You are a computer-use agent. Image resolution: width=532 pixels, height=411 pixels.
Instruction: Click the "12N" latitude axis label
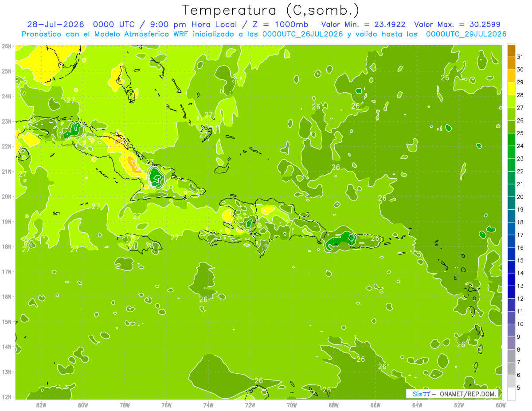[x=7, y=397]
